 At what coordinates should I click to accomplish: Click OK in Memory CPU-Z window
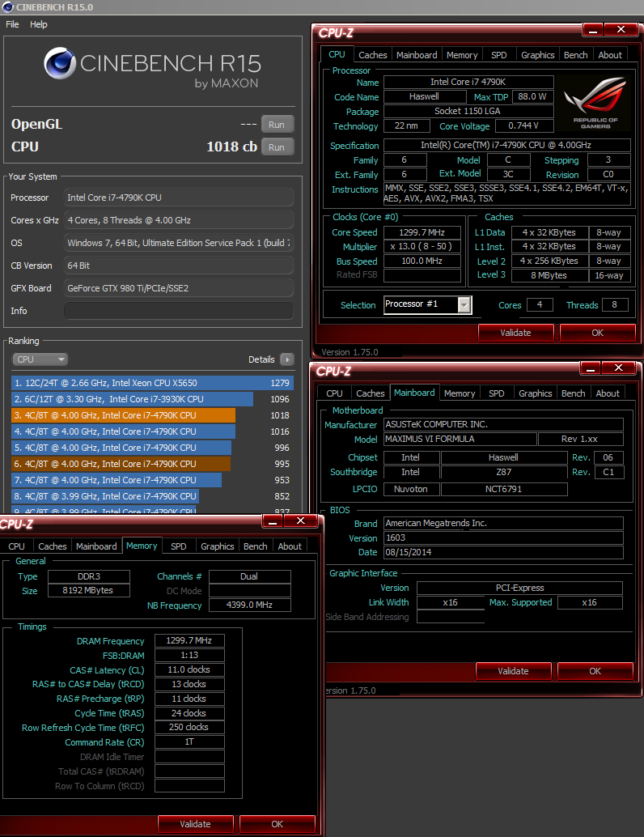[278, 824]
